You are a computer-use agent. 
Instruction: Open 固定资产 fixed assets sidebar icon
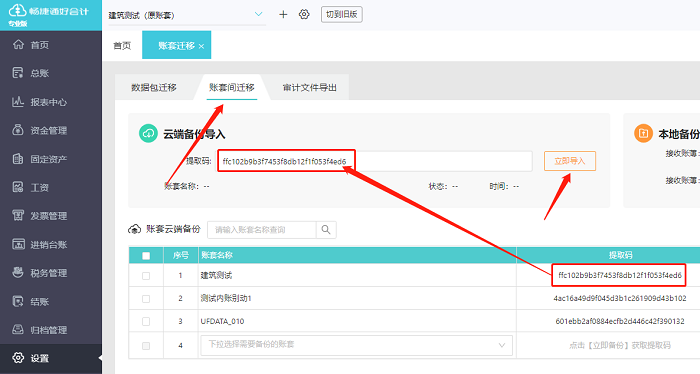18,158
